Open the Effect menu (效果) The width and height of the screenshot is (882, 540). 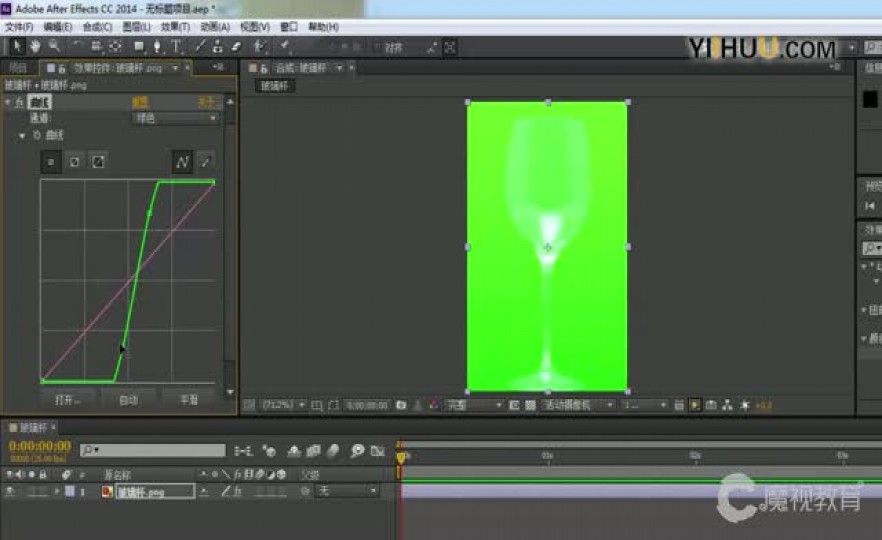pyautogui.click(x=175, y=27)
